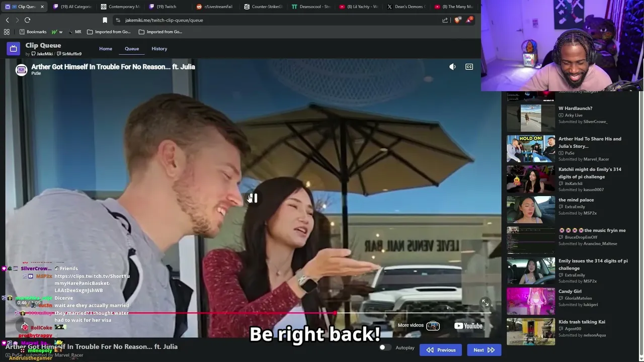Open the MR bookmark
Viewport: 644px width, 362px height.
(x=74, y=32)
